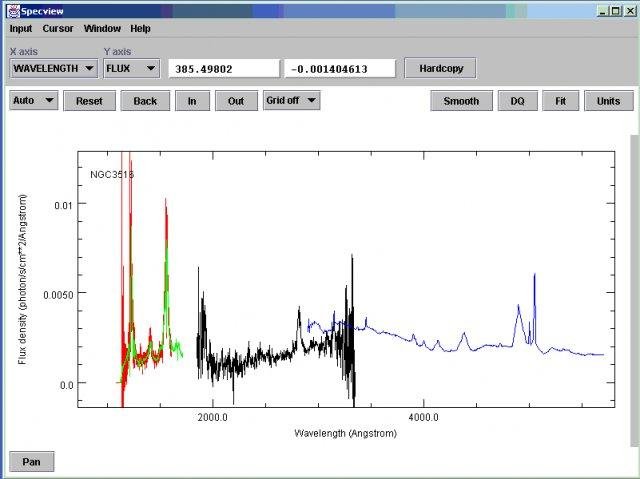Click the Units button

608,101
